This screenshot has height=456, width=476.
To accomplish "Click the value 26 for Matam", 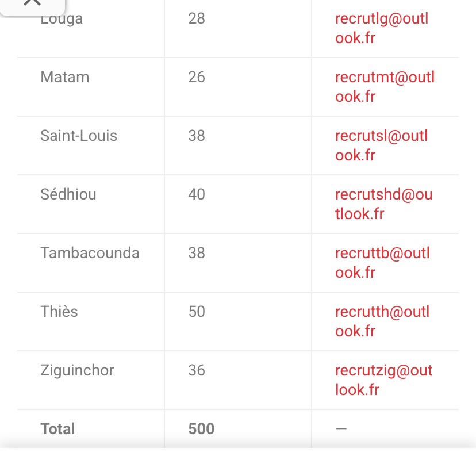I will pyautogui.click(x=197, y=77).
